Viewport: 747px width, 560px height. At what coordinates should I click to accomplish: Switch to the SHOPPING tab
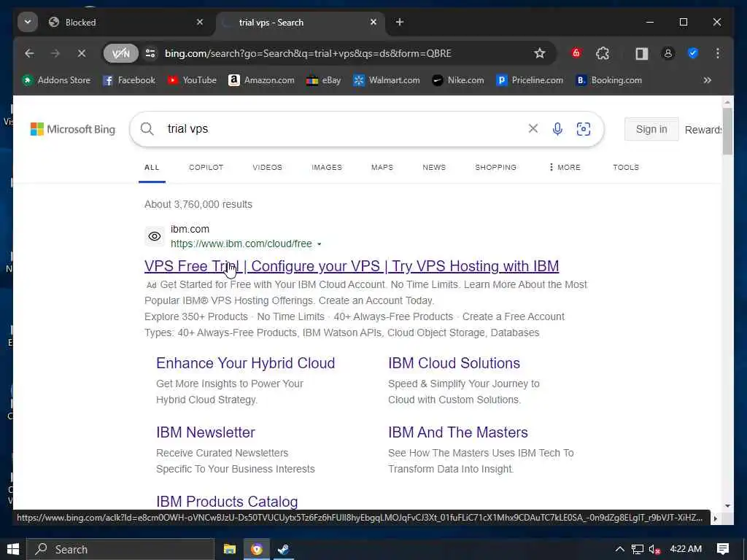[495, 168]
